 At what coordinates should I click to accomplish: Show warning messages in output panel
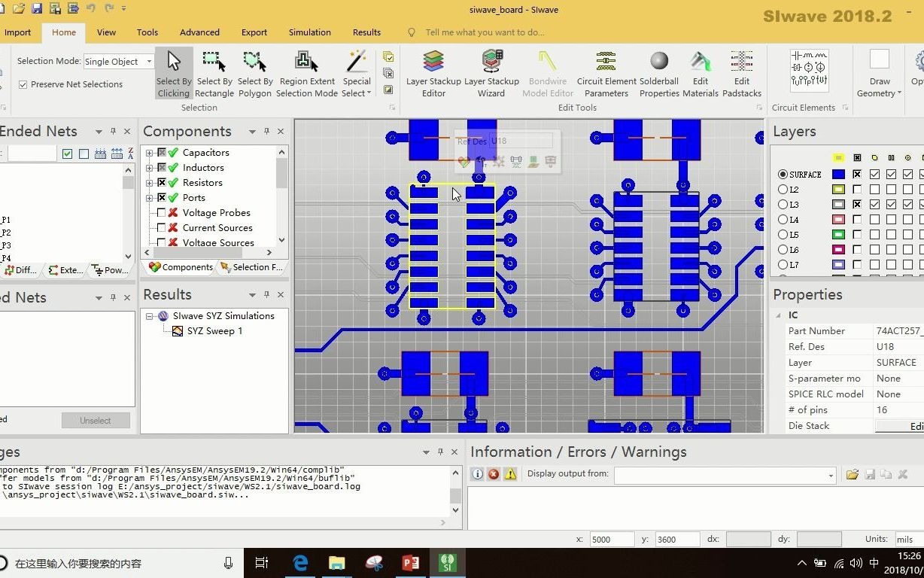[510, 474]
